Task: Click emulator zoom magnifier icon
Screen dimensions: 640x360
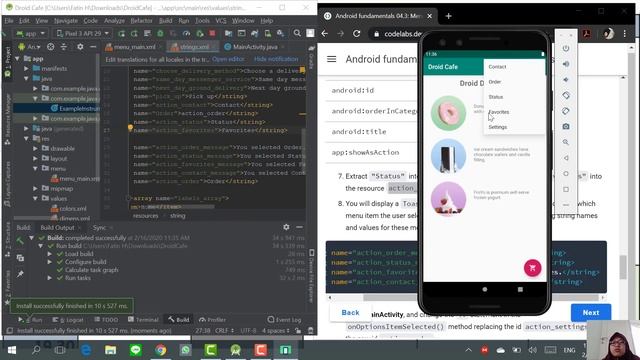Action: pos(566,142)
